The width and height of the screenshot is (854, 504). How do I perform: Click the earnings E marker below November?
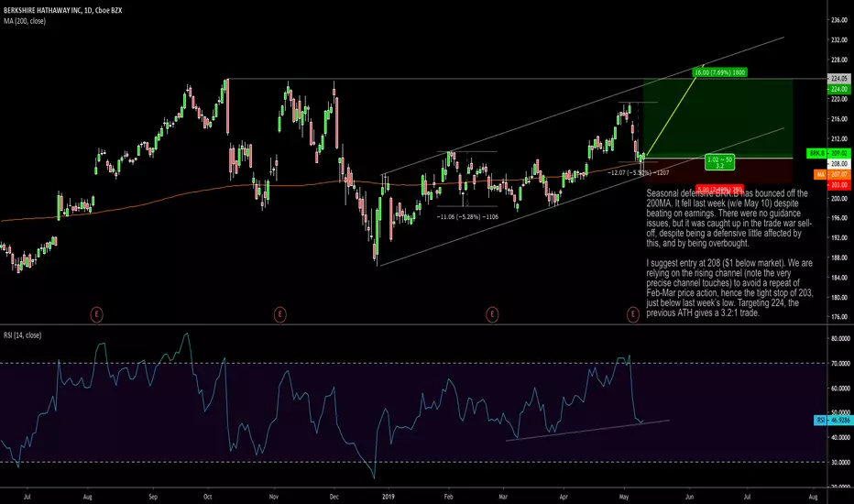pyautogui.click(x=280, y=314)
